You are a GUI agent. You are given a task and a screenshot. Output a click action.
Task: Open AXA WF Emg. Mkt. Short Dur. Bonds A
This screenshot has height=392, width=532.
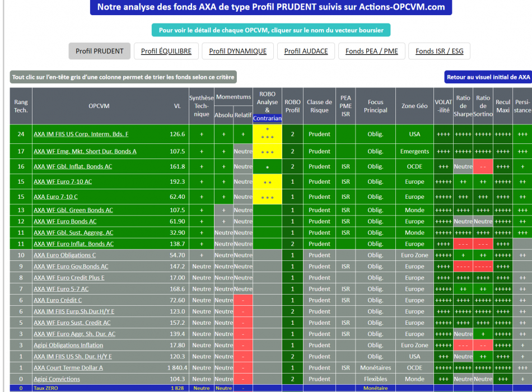point(85,151)
